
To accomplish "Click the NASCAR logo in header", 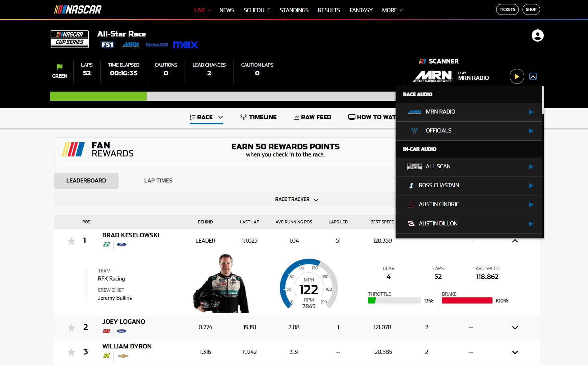I will (x=78, y=9).
